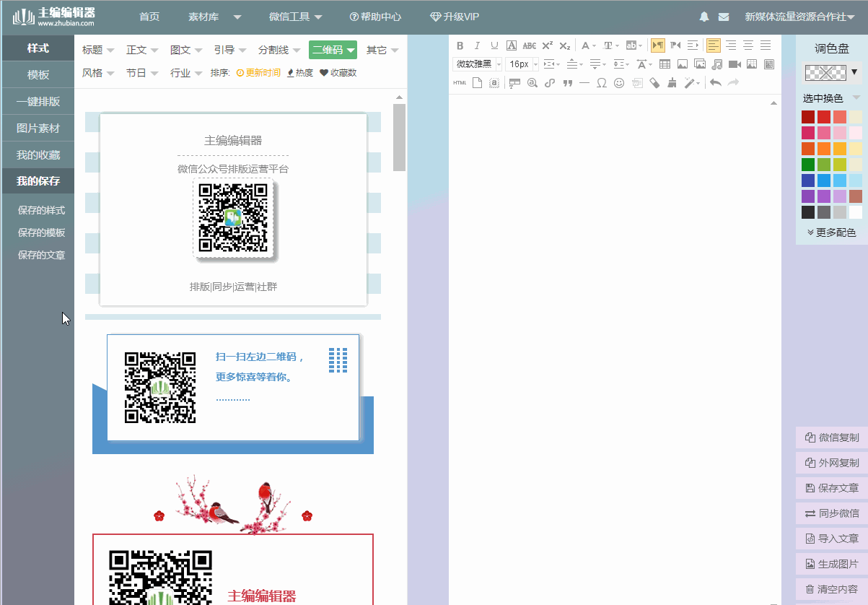Open the 帮助中心 menu item
The height and width of the screenshot is (605, 868).
pyautogui.click(x=375, y=17)
